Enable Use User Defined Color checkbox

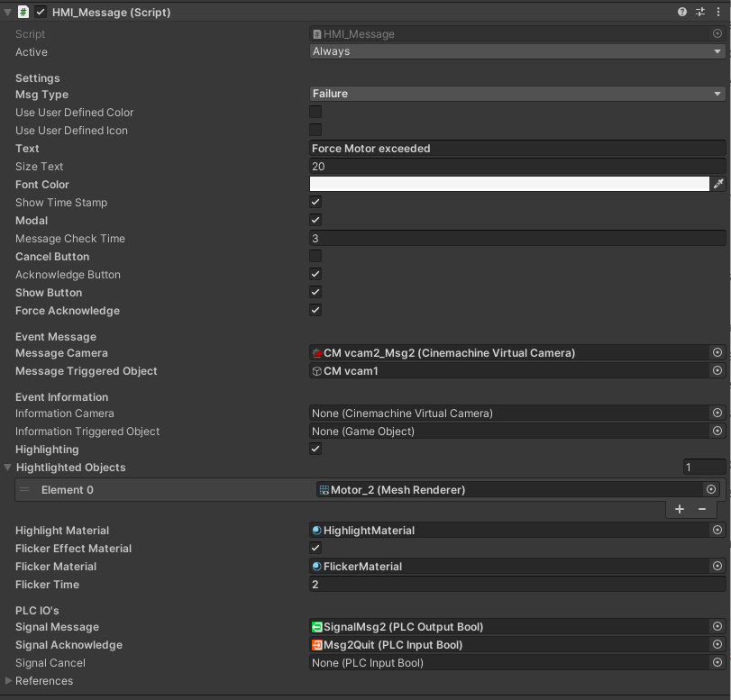pyautogui.click(x=315, y=113)
